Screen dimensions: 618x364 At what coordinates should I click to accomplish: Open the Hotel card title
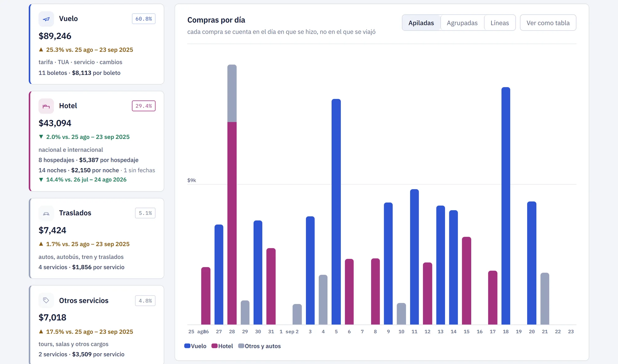68,106
